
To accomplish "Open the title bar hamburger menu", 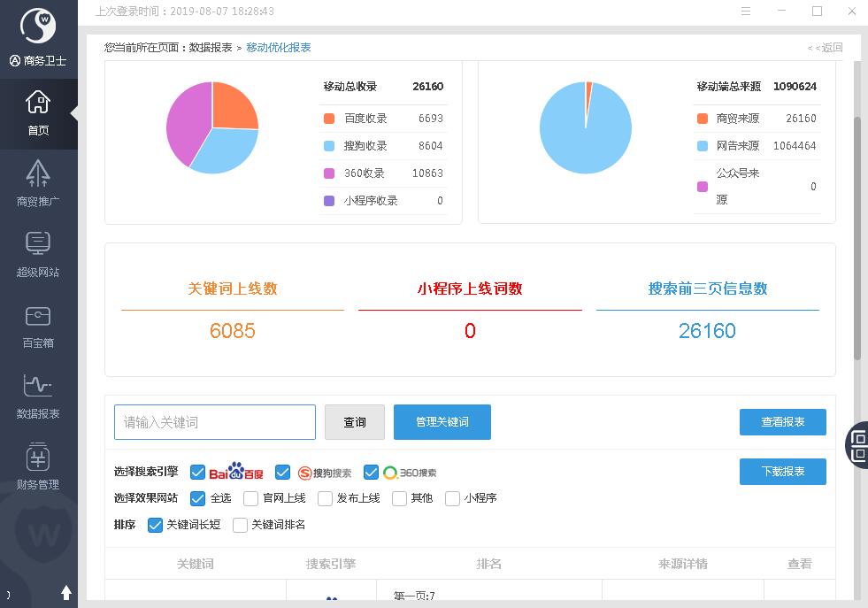I will pyautogui.click(x=746, y=12).
